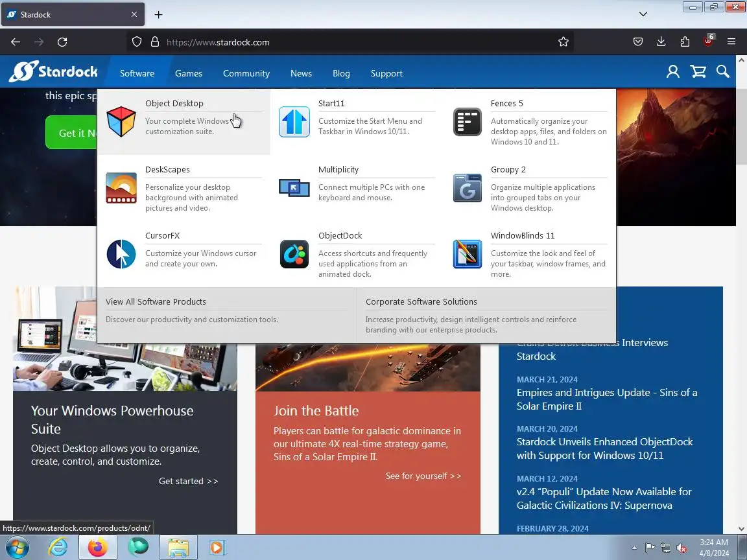Click the DeskScapes icon
The height and width of the screenshot is (560, 747).
pyautogui.click(x=121, y=188)
